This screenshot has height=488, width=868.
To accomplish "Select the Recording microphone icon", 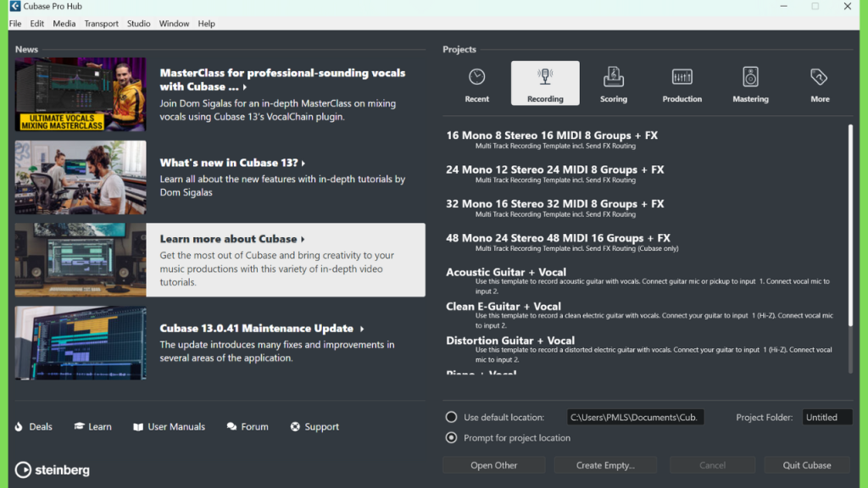I will point(545,77).
